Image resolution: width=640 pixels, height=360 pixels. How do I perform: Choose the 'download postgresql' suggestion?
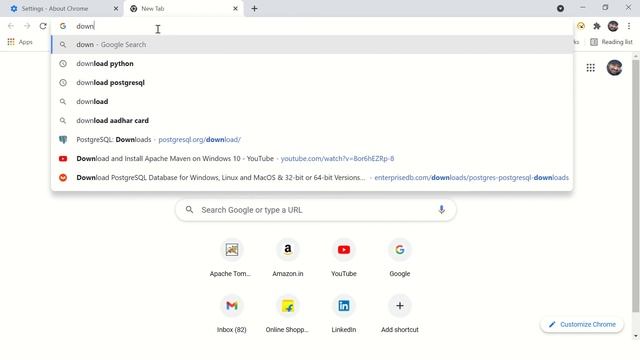pyautogui.click(x=312, y=82)
